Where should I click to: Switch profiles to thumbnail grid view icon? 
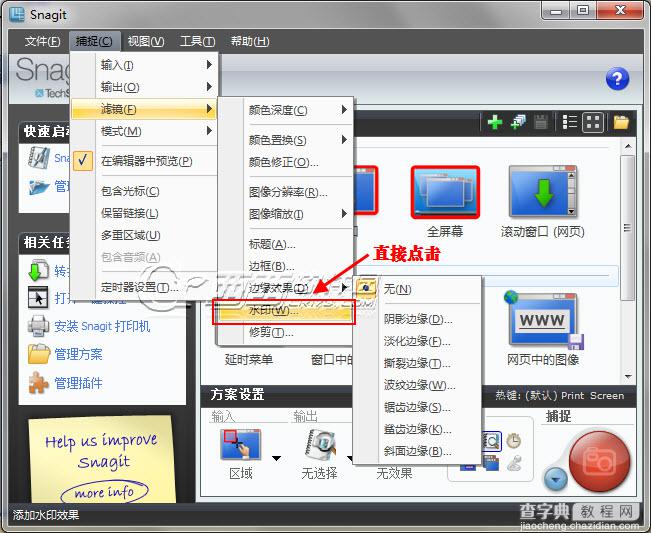click(x=592, y=122)
